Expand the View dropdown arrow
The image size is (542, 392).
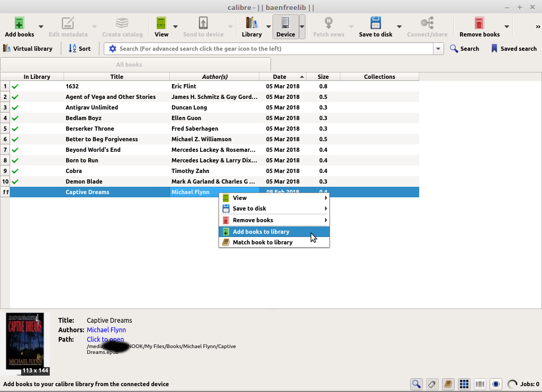(x=175, y=26)
